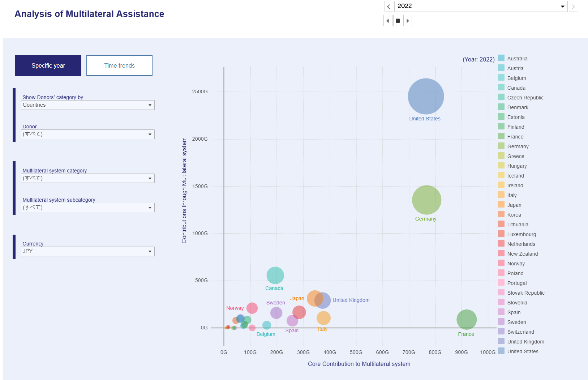Click the Japan legend color swatch
Viewport: 588px width, 380px height.
(x=501, y=204)
